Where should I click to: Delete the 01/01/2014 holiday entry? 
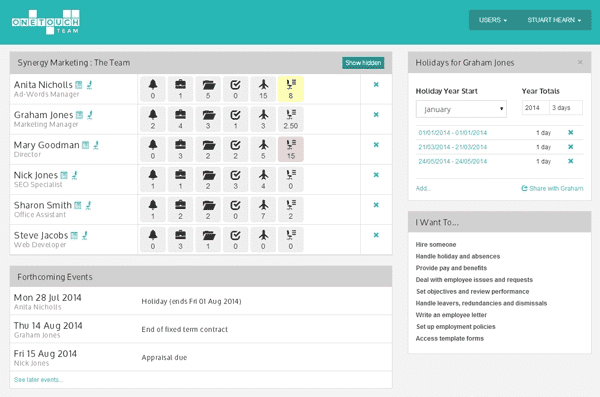(x=571, y=132)
